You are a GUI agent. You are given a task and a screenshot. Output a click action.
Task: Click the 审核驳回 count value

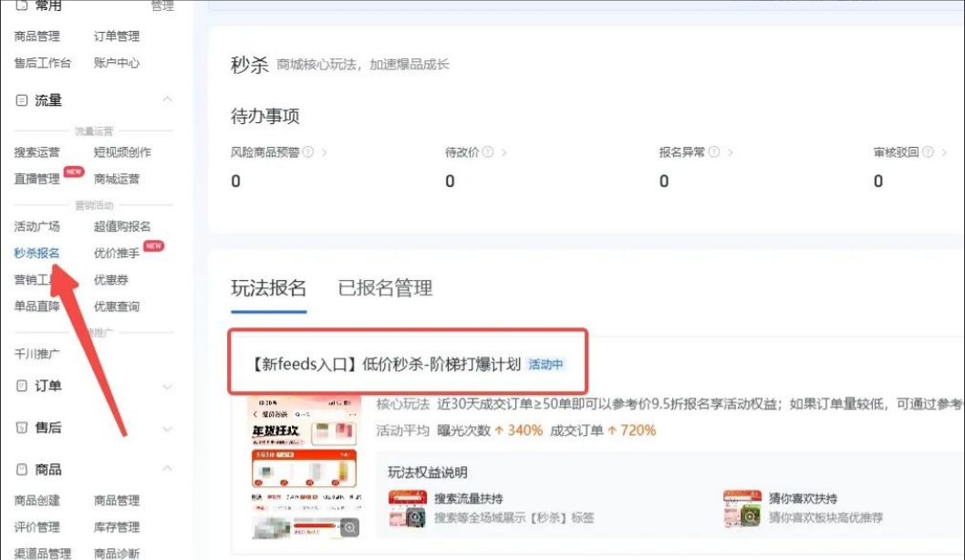pos(878,181)
